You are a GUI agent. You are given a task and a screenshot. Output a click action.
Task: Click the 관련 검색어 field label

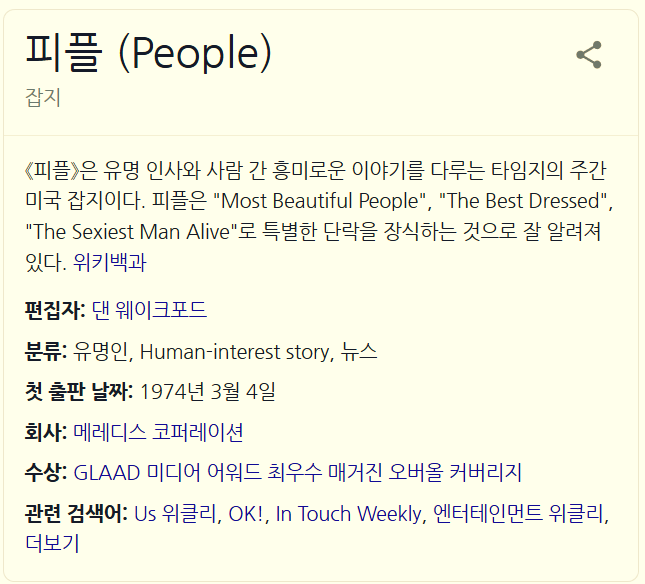click(x=77, y=513)
